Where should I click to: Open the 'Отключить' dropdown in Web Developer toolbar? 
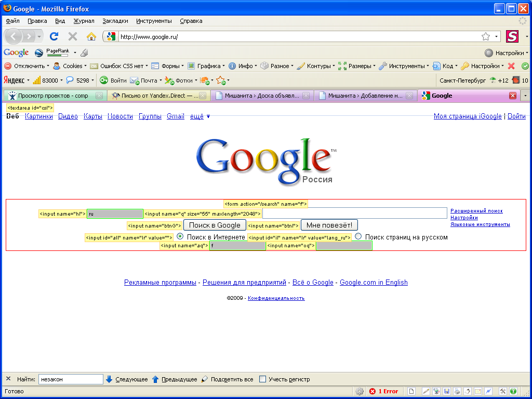pos(27,66)
